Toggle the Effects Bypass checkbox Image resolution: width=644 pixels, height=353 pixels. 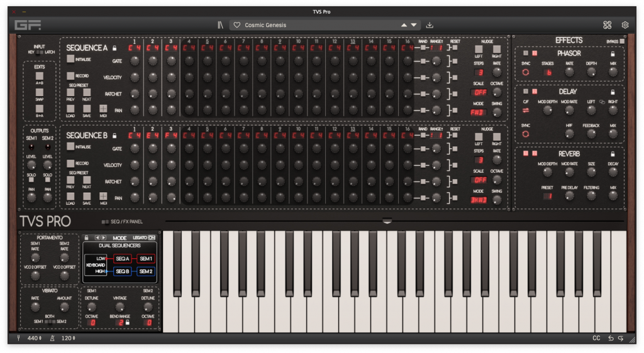pos(622,41)
